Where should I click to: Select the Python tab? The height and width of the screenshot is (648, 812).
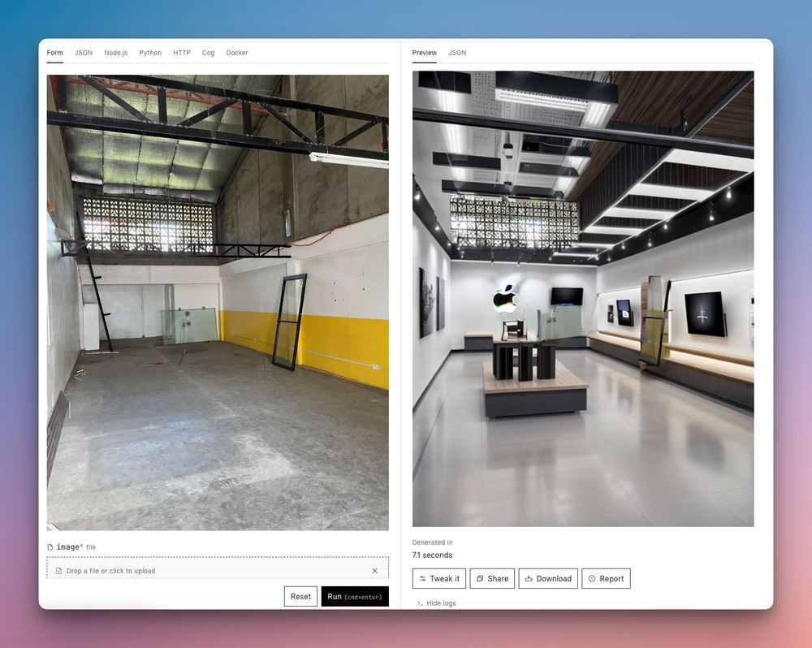pos(150,53)
